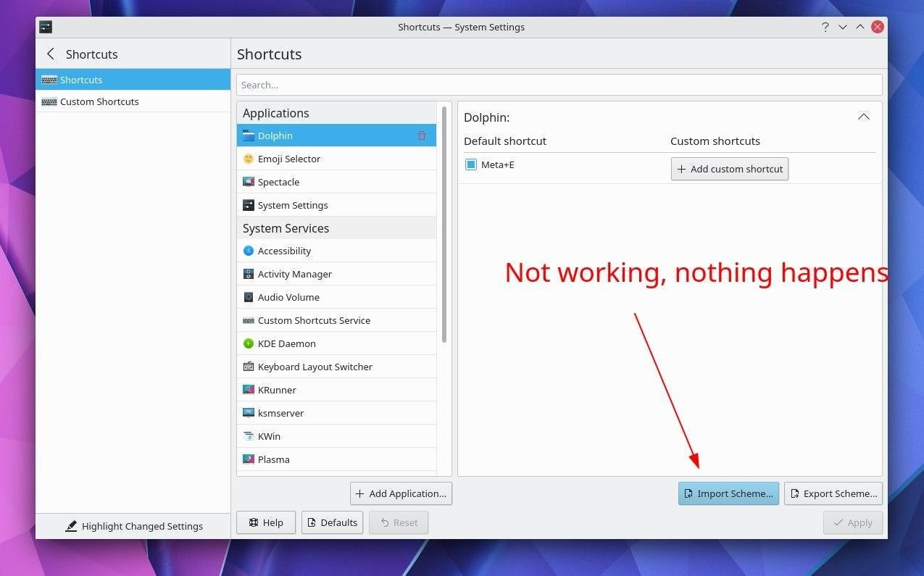The image size is (924, 576).
Task: Click the Keyboard Layout Switcher icon
Action: coord(249,367)
